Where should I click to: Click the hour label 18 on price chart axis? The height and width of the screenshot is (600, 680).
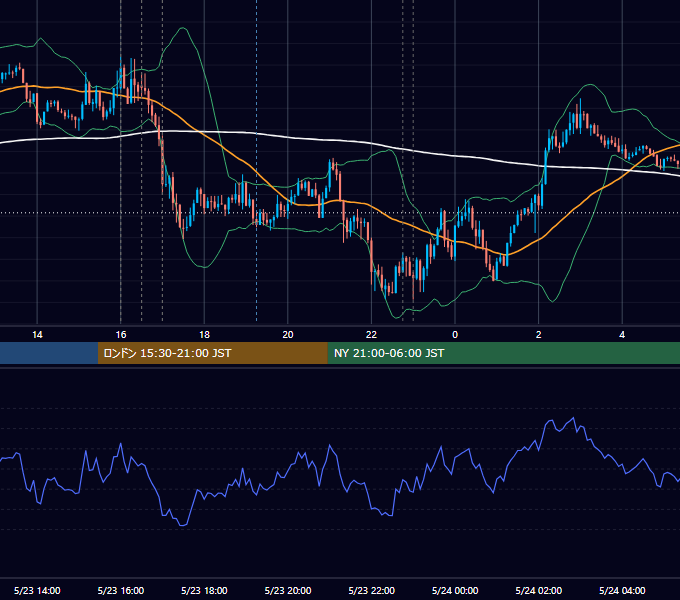tap(204, 335)
